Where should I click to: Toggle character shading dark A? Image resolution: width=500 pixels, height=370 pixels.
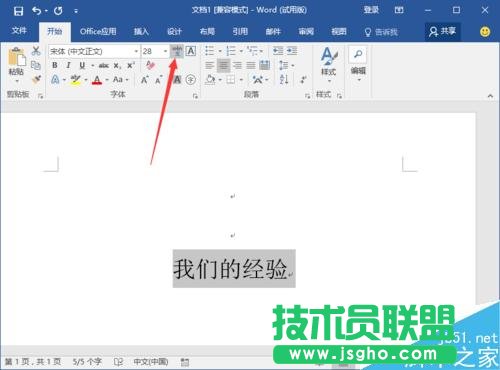[177, 80]
